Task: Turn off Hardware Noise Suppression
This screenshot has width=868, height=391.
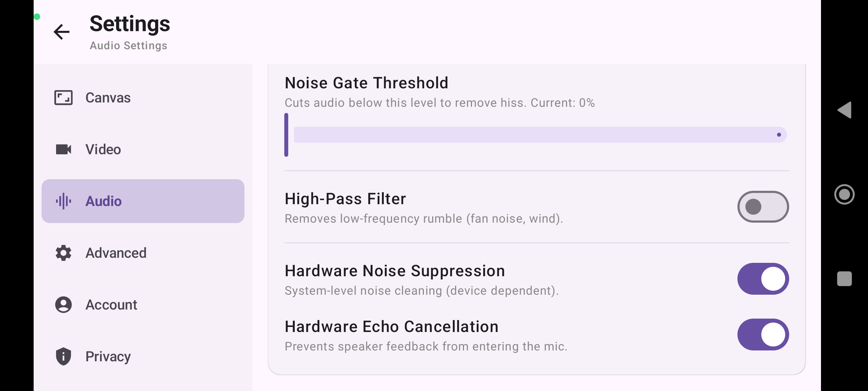Action: [763, 279]
